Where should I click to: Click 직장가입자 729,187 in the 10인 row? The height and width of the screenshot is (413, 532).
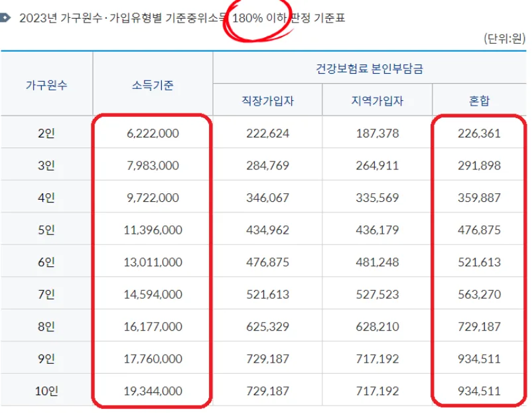tap(268, 391)
